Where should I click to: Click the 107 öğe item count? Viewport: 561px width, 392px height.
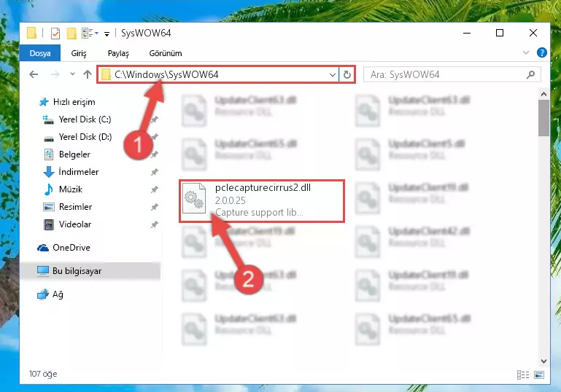43,374
